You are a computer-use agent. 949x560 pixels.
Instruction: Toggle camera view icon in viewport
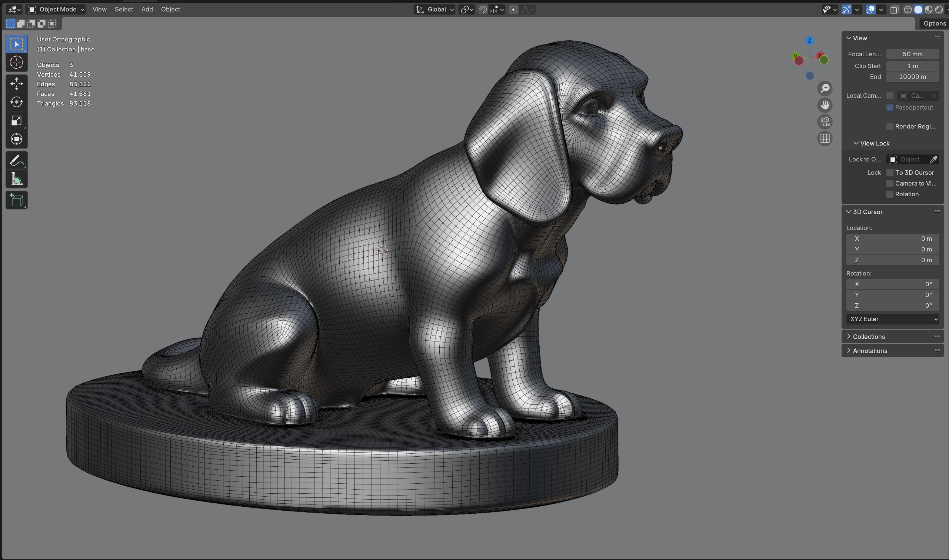point(825,122)
